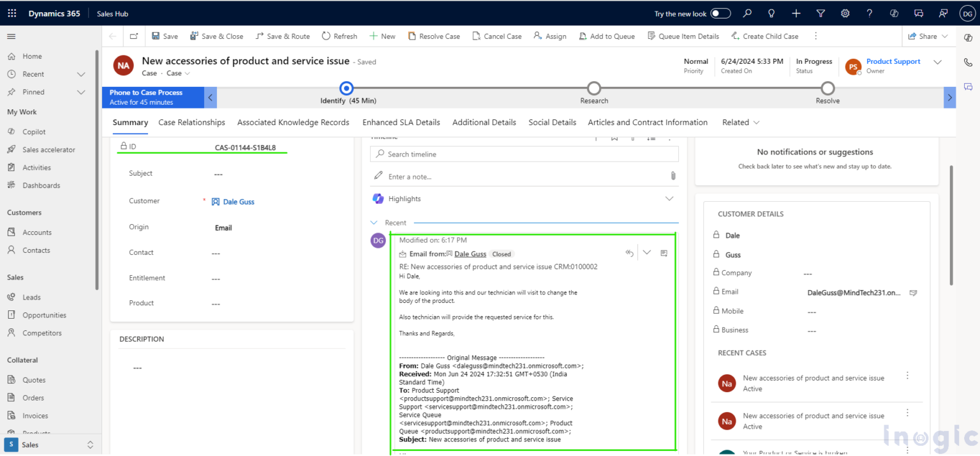
Task: Expand the Product Support owner dropdown
Action: point(937,63)
